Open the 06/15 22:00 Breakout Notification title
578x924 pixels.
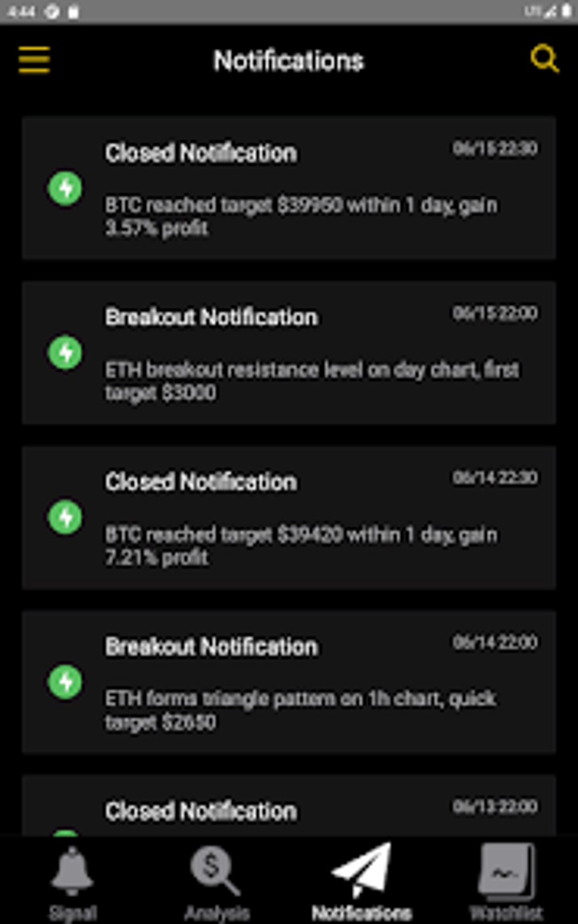click(x=211, y=317)
